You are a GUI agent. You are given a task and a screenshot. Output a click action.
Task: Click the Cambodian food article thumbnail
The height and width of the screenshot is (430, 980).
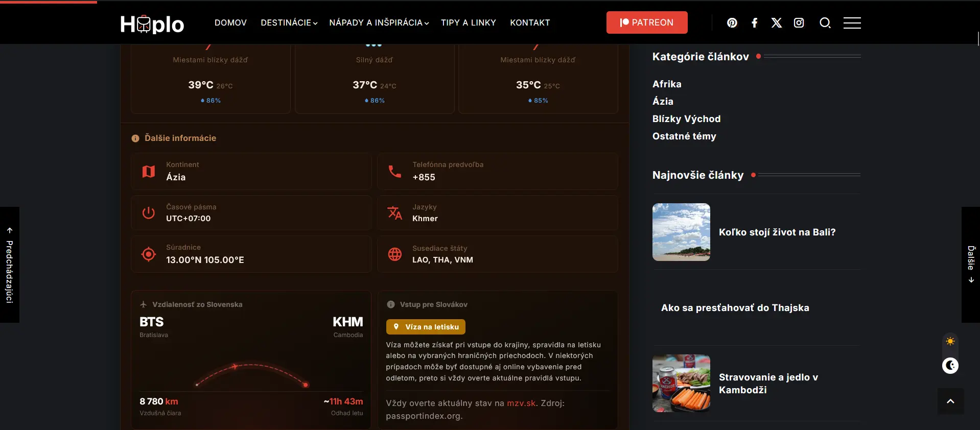pos(681,384)
